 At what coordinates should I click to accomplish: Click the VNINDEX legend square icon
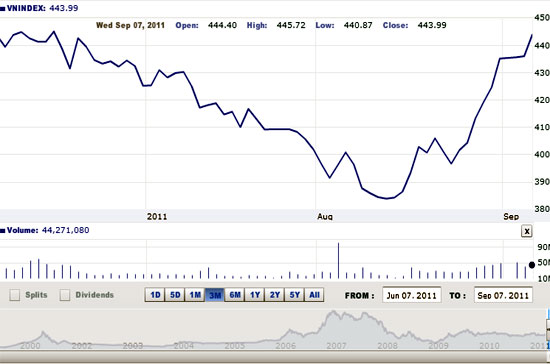2,8
